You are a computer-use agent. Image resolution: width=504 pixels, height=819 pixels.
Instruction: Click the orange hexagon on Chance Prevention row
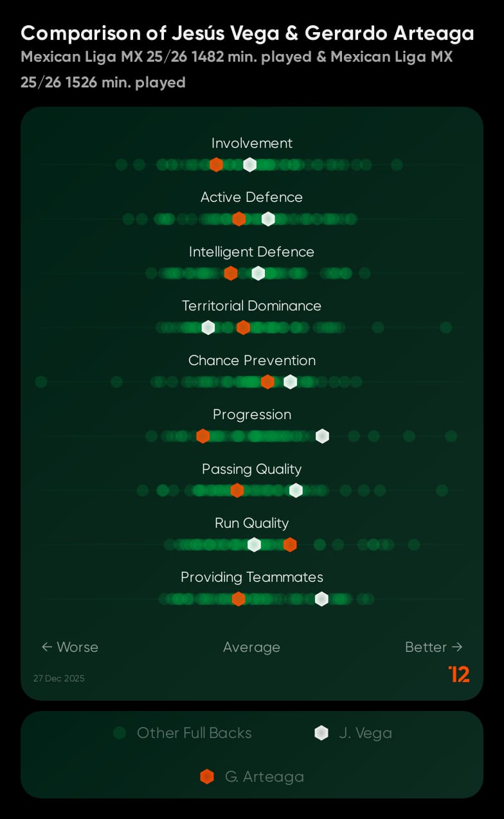267,382
